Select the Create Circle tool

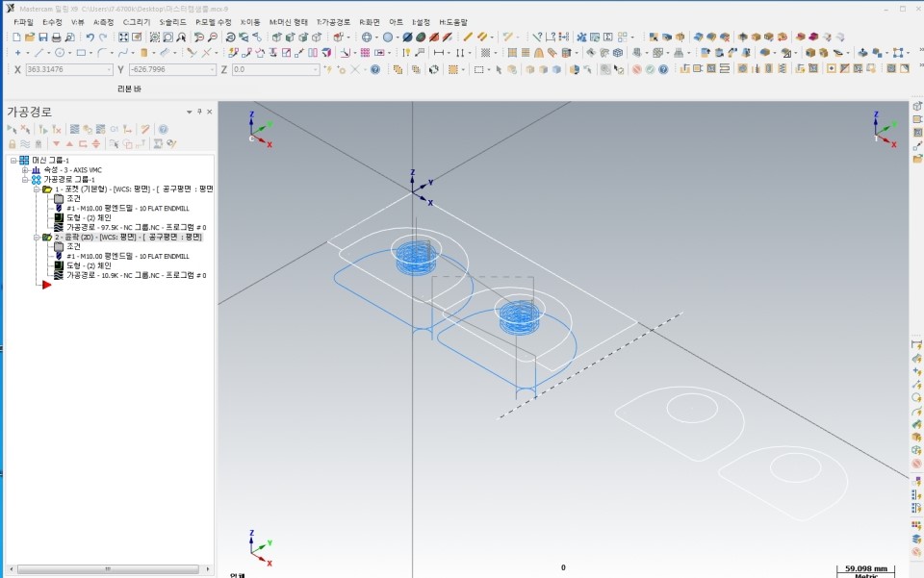tap(60, 52)
